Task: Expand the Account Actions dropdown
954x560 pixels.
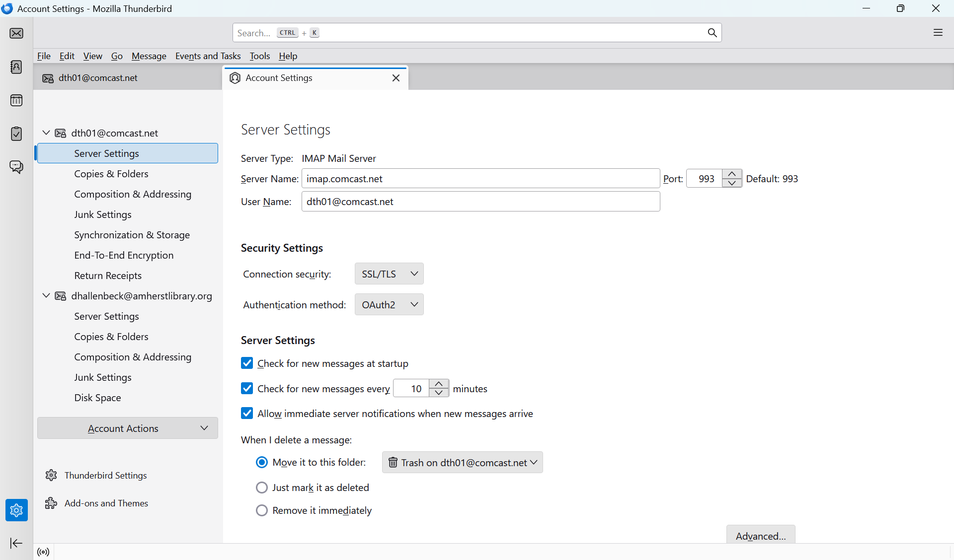Action: pos(128,428)
